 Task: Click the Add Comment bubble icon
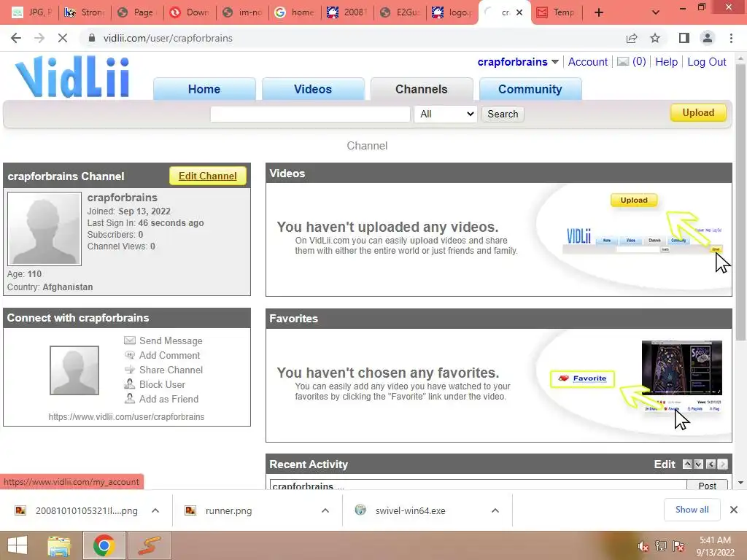pos(130,355)
